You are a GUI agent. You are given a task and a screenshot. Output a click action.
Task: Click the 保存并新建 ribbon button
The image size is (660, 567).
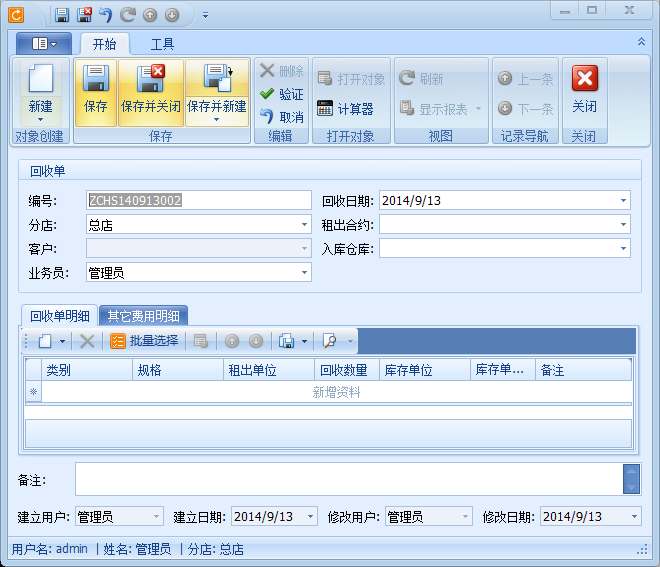point(217,93)
